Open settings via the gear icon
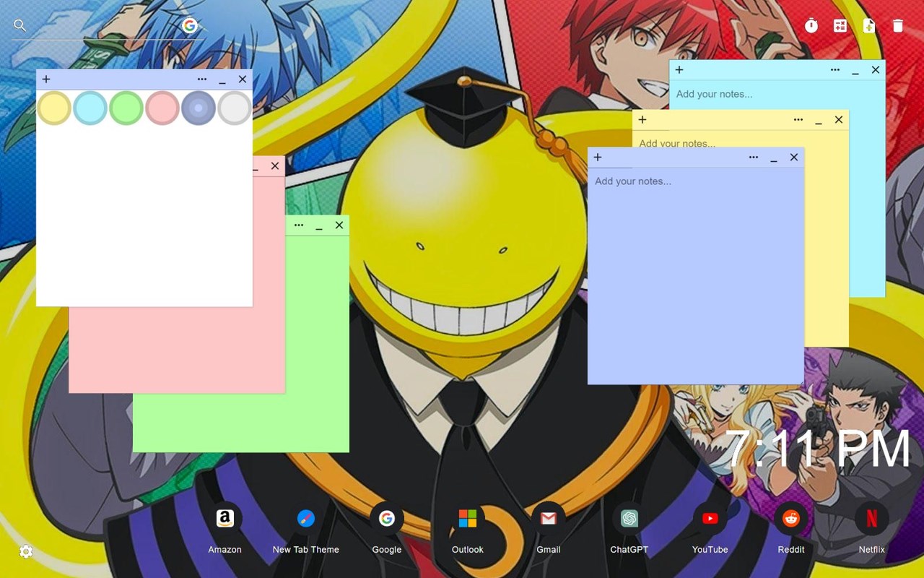924x578 pixels. pos(26,552)
